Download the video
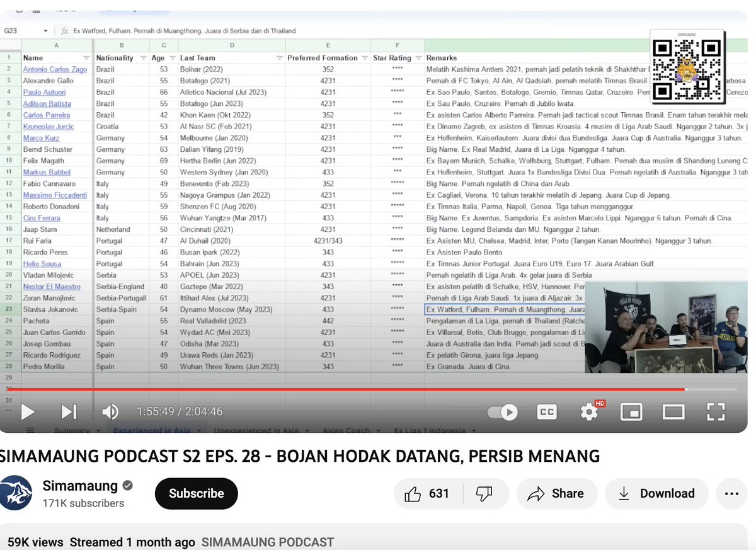Image resolution: width=756 pixels, height=550 pixels. pos(656,493)
